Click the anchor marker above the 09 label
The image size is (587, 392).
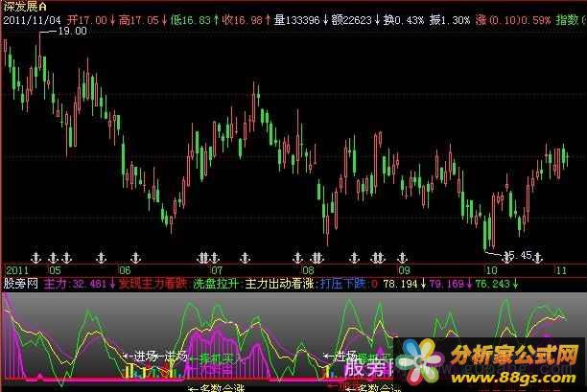click(x=402, y=257)
